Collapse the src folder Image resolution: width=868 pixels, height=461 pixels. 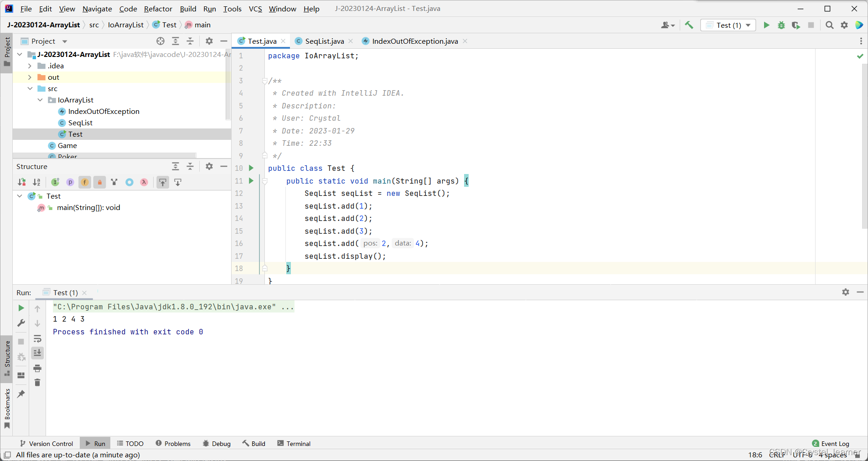pyautogui.click(x=30, y=88)
